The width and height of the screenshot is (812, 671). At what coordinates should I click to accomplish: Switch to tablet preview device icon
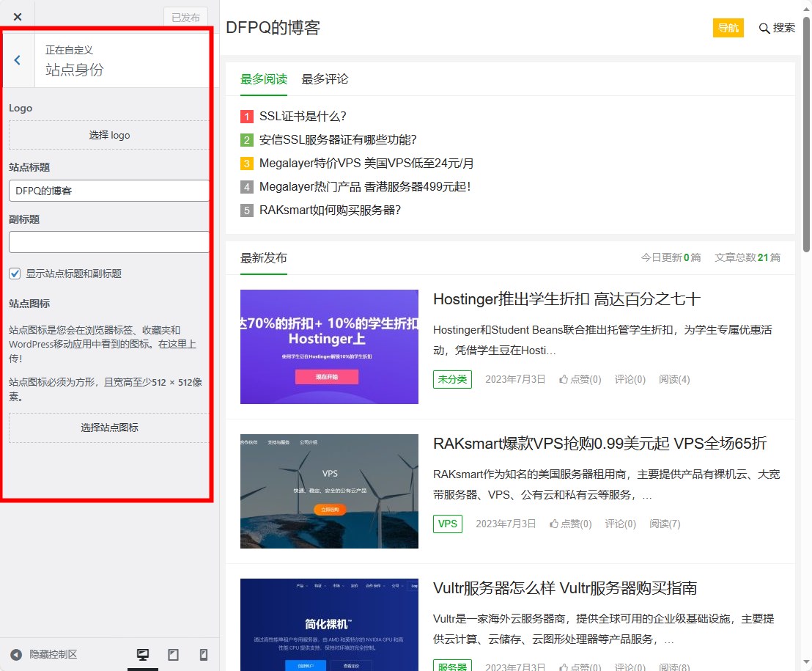point(174,655)
